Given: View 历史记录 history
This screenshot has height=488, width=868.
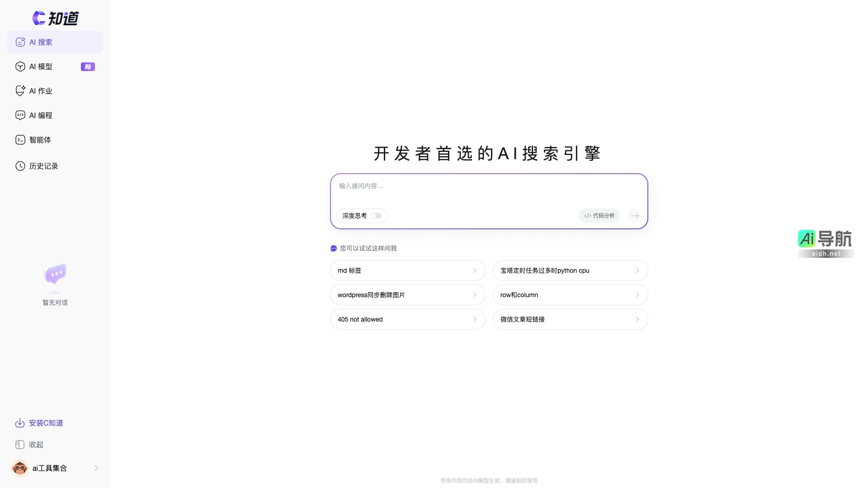Looking at the screenshot, I should click(43, 166).
